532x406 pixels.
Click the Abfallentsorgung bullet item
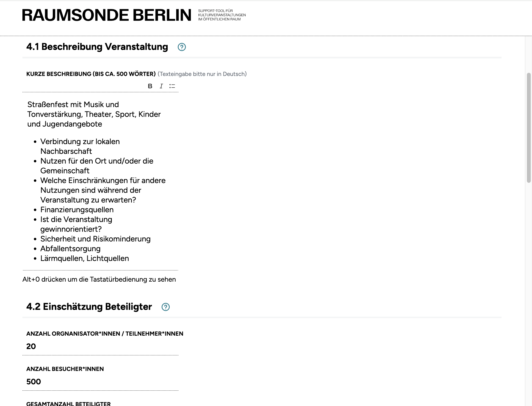70,249
